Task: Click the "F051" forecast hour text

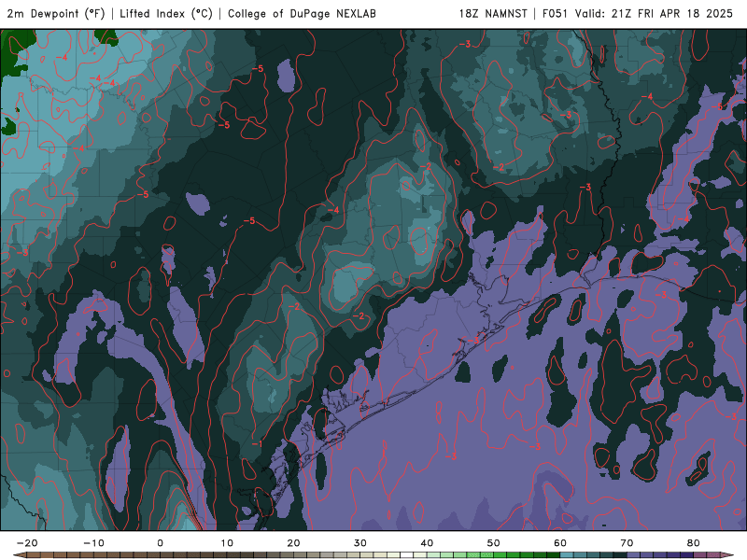Action: coord(555,14)
